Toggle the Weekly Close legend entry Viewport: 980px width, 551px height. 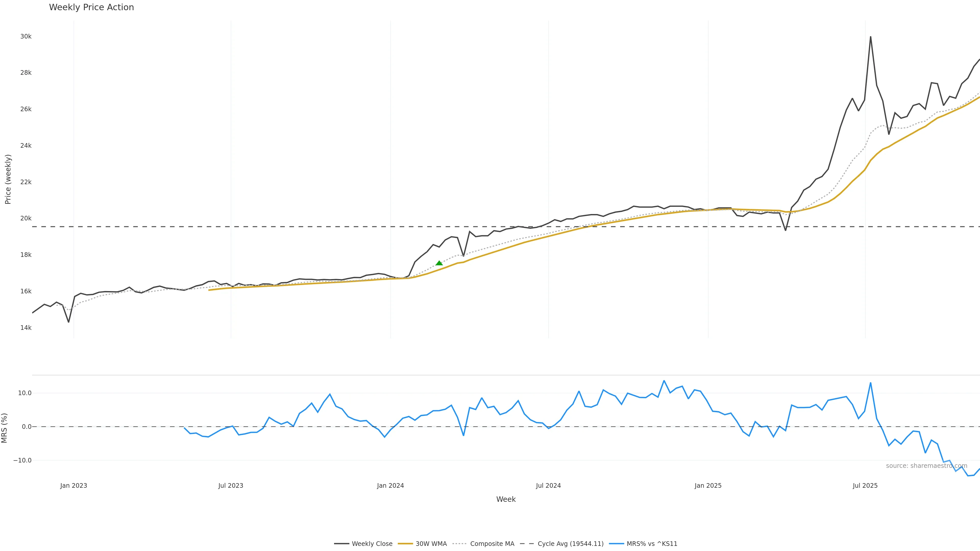tap(372, 544)
